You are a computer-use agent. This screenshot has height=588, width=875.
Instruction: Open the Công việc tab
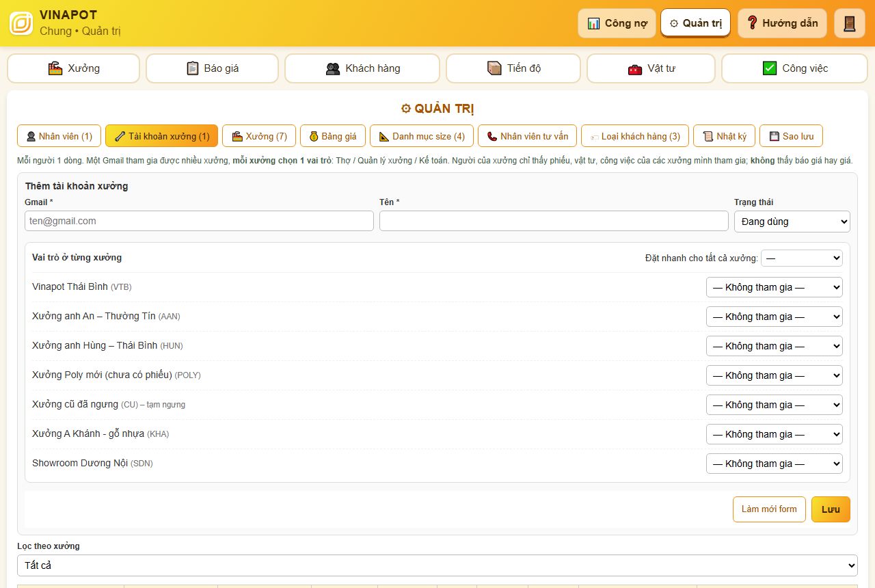pyautogui.click(x=794, y=68)
